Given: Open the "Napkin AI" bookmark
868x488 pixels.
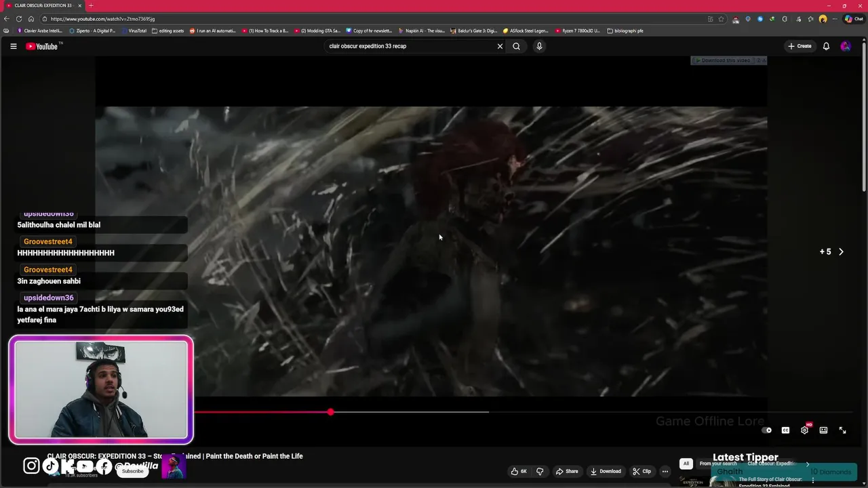Looking at the screenshot, I should (x=422, y=30).
